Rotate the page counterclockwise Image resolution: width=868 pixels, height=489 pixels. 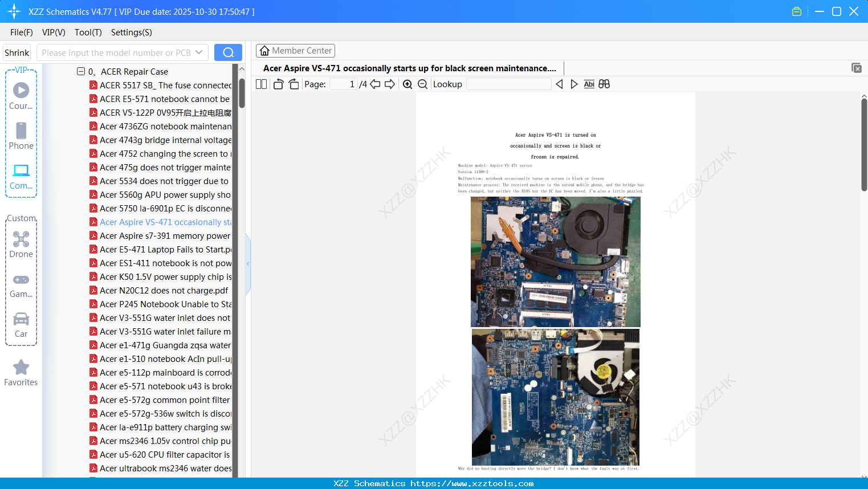(x=278, y=84)
